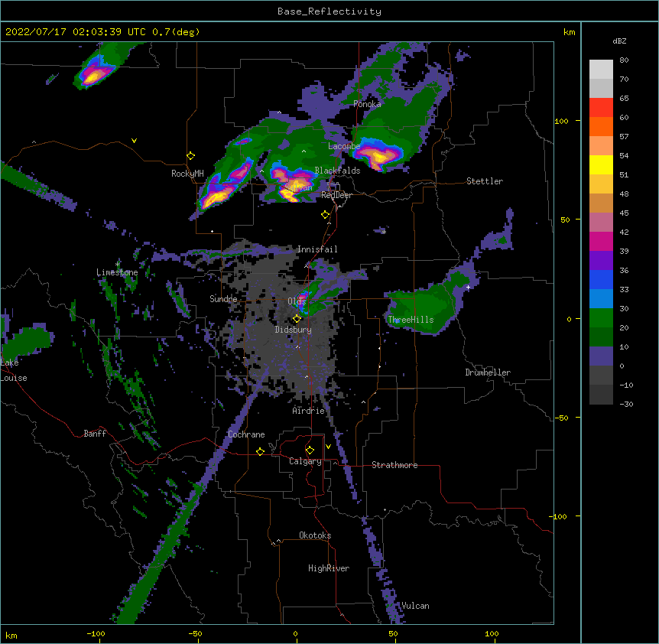This screenshot has height=644, width=659.
Task: Click the Okotoks town label
Action: [315, 535]
